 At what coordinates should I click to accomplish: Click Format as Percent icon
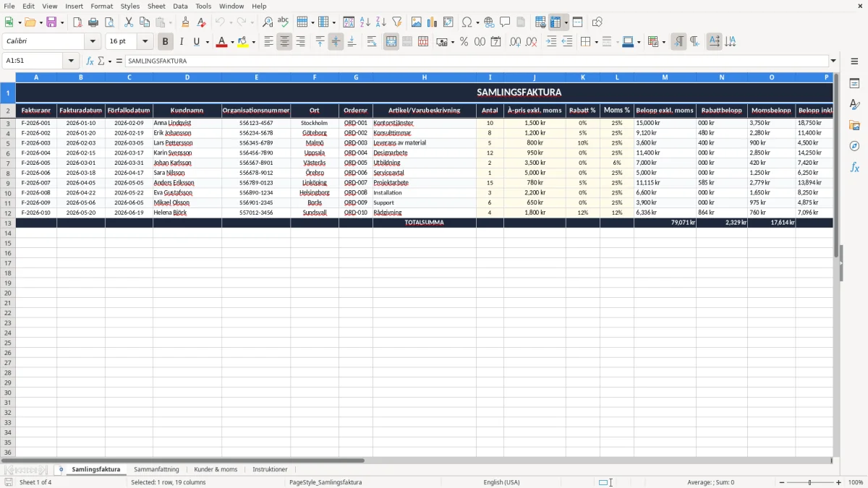coord(464,42)
